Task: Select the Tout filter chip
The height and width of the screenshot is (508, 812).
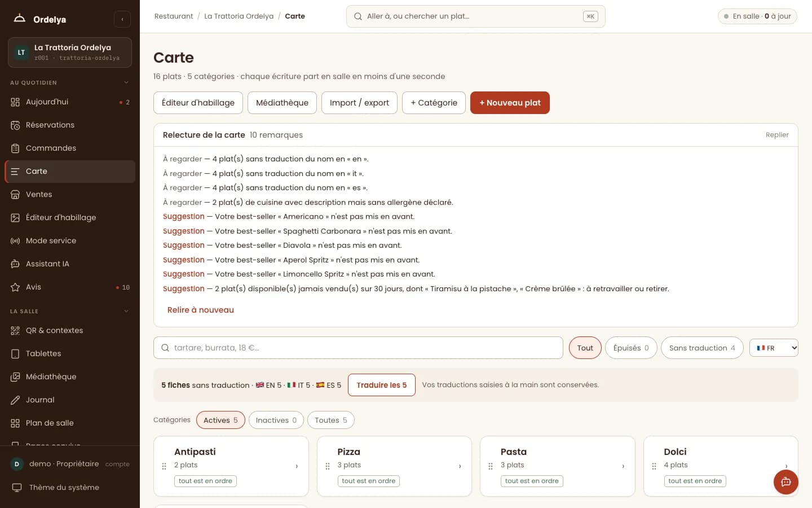Action: click(x=585, y=348)
